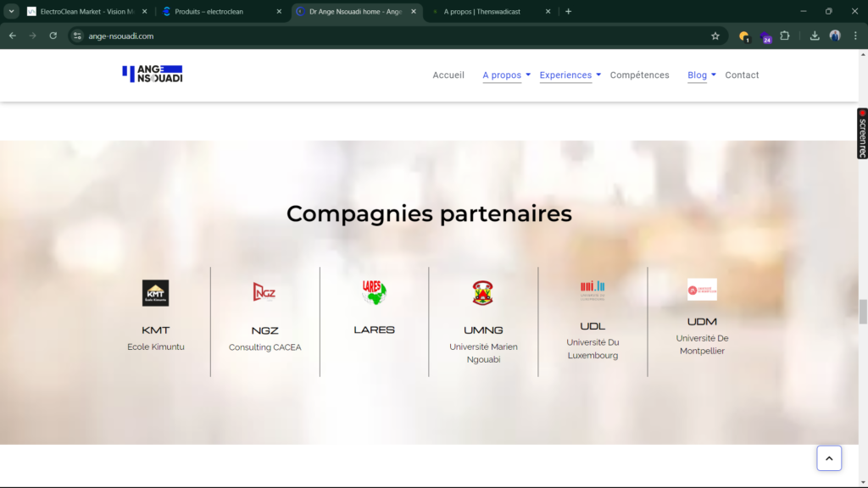Click the yellow extension icon with badge 1

744,36
